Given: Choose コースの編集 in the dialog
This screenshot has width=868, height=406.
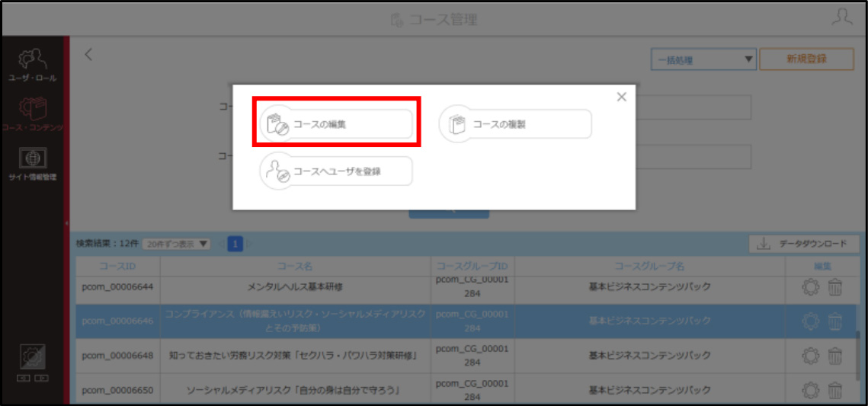Looking at the screenshot, I should [337, 124].
